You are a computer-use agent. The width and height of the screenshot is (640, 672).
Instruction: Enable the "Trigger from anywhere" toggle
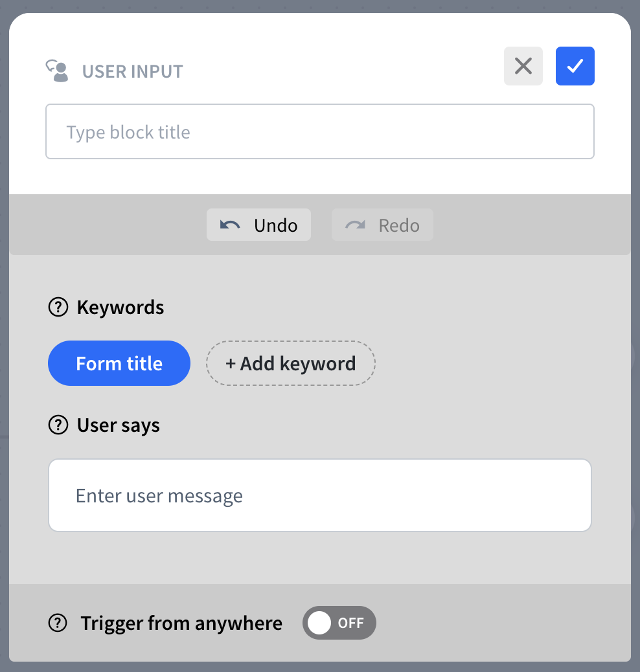point(339,623)
